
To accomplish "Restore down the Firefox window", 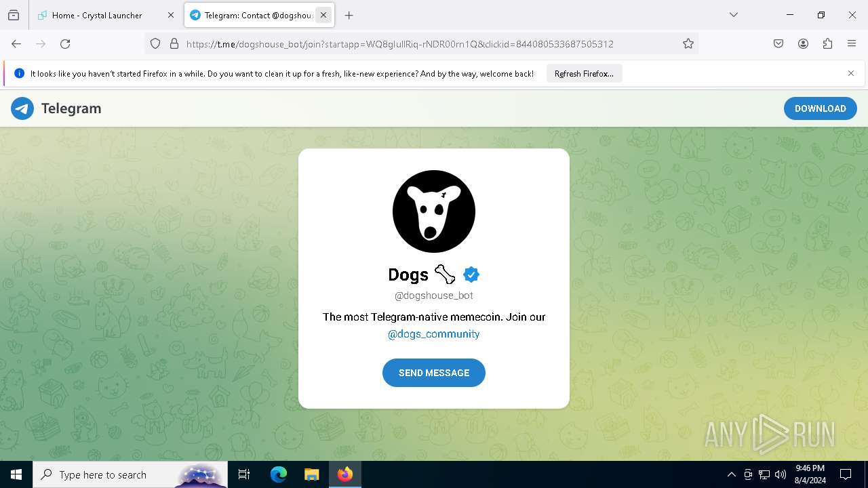I will coord(821,15).
